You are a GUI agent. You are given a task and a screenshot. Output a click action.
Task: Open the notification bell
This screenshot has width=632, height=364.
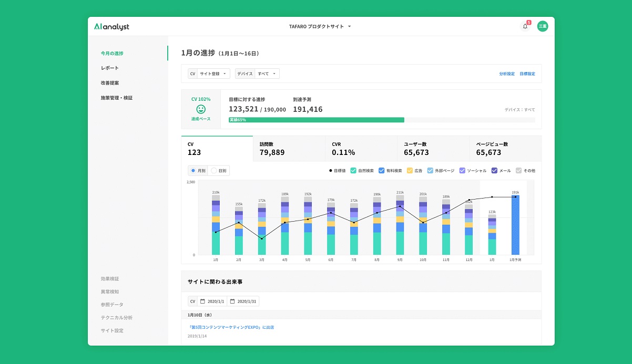525,26
